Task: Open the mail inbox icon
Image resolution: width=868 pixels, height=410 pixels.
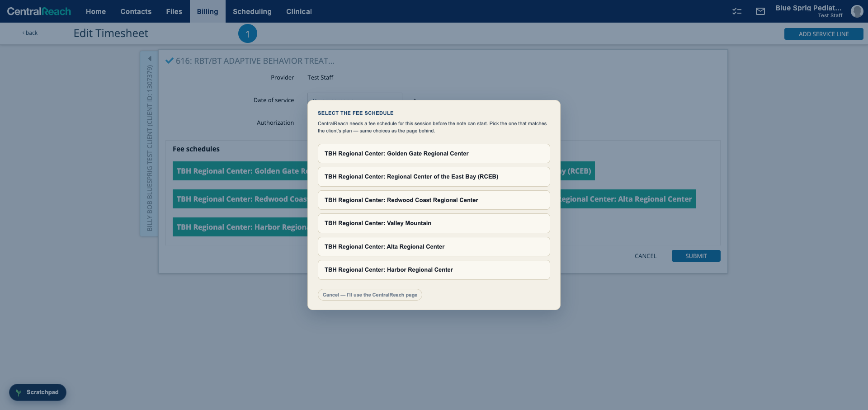Action: pyautogui.click(x=760, y=11)
